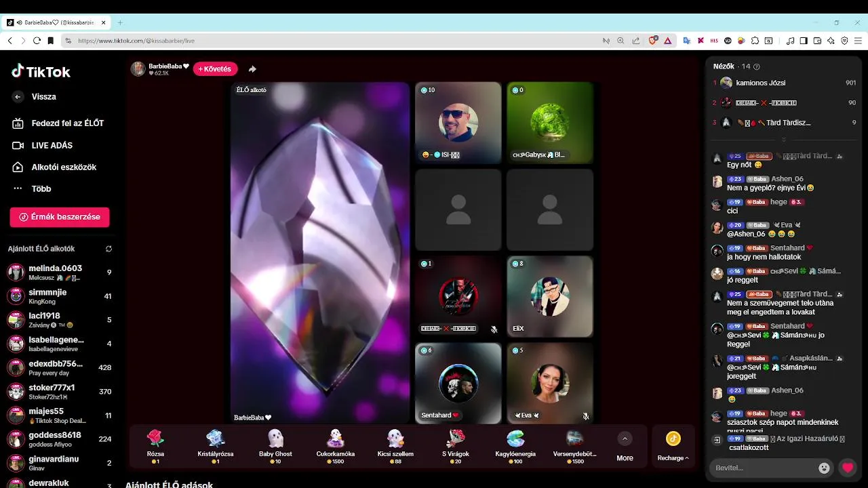Click hege comment 'cici'
This screenshot has width=868, height=488.
tap(732, 211)
